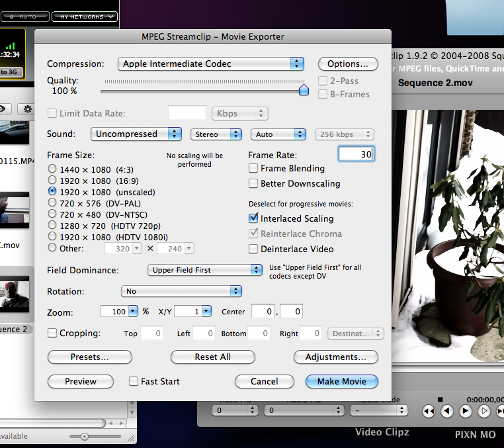Open the Audio PID stepper showing 0

tap(304, 410)
